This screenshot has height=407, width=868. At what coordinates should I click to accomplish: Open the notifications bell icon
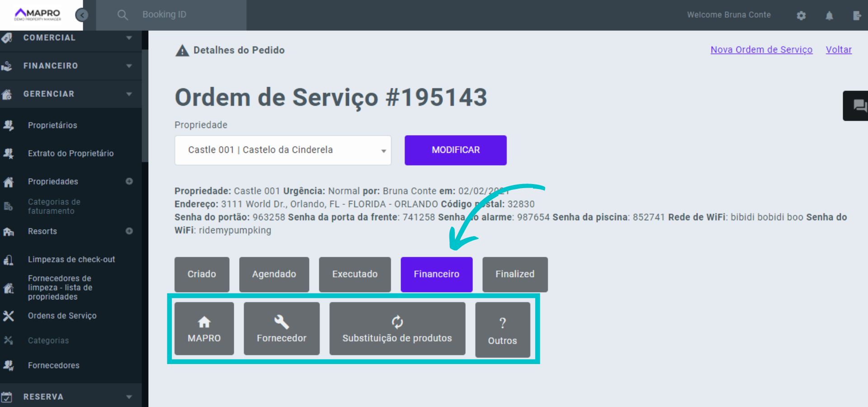[x=829, y=15]
